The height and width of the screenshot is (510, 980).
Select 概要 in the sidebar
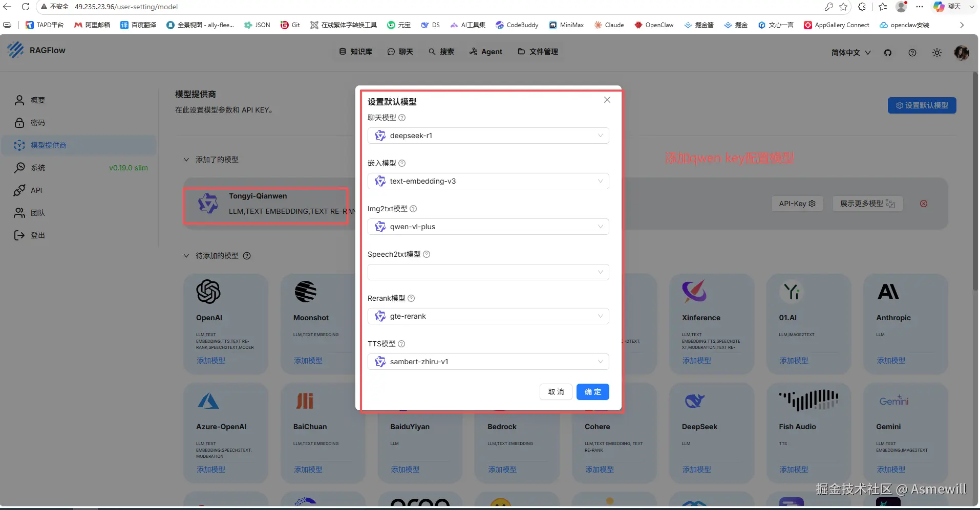click(79, 100)
